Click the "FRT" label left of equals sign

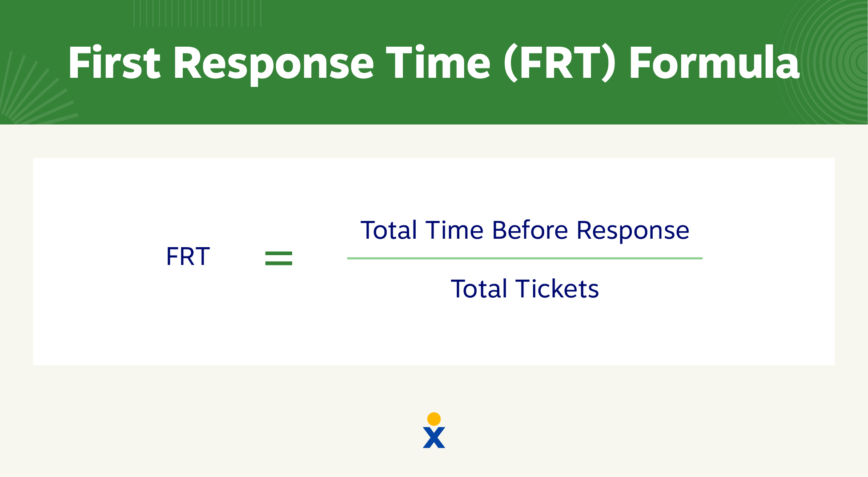click(x=188, y=257)
